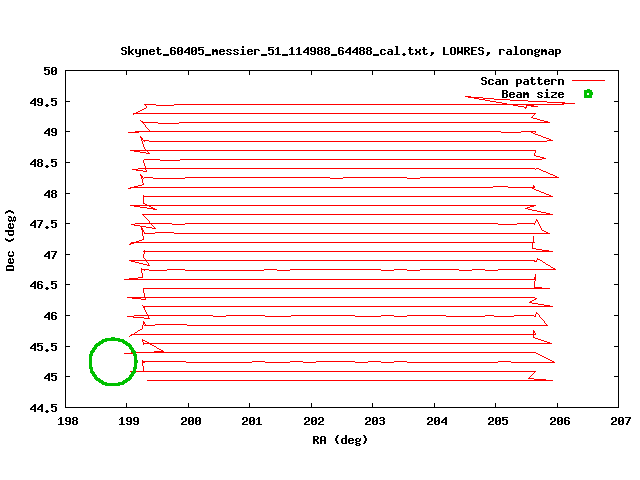Select the 'Scan pattern' legend label
Viewport: 640px width, 480px height.
(522, 81)
